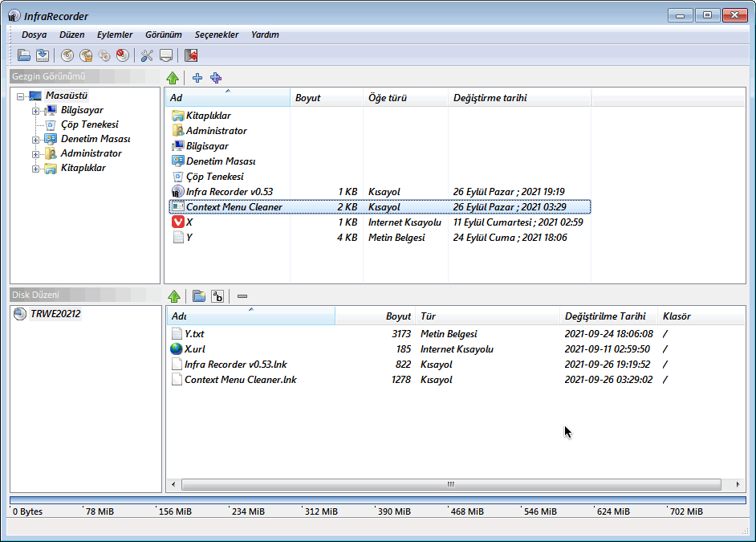Select Infra Recorder v0.53.lnk in disc layout
Screen dimensions: 756x542
tap(236, 365)
